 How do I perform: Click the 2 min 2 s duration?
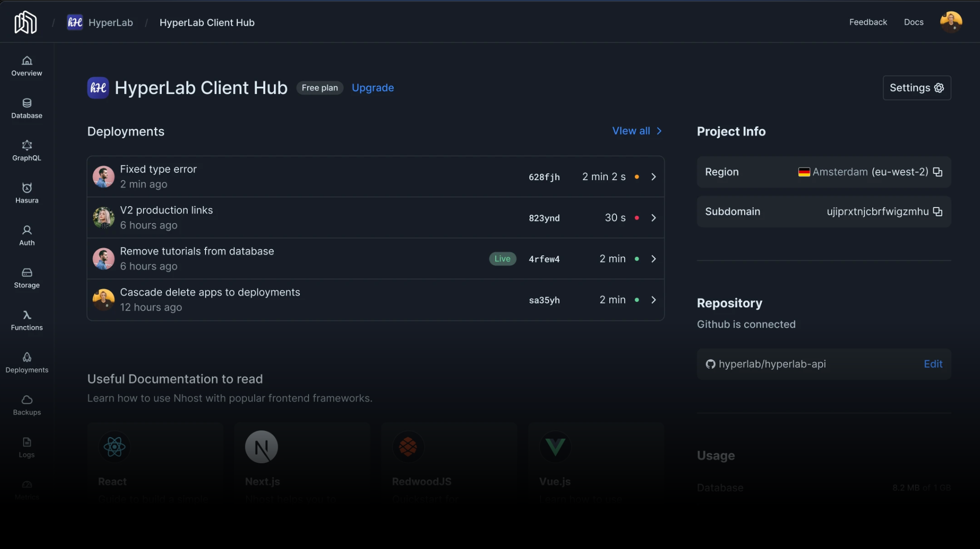tap(604, 177)
